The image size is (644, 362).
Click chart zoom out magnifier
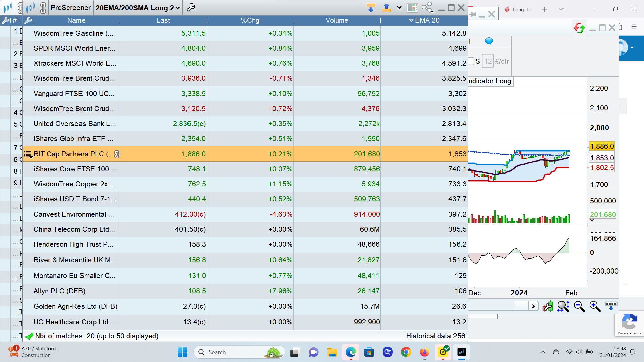click(579, 306)
